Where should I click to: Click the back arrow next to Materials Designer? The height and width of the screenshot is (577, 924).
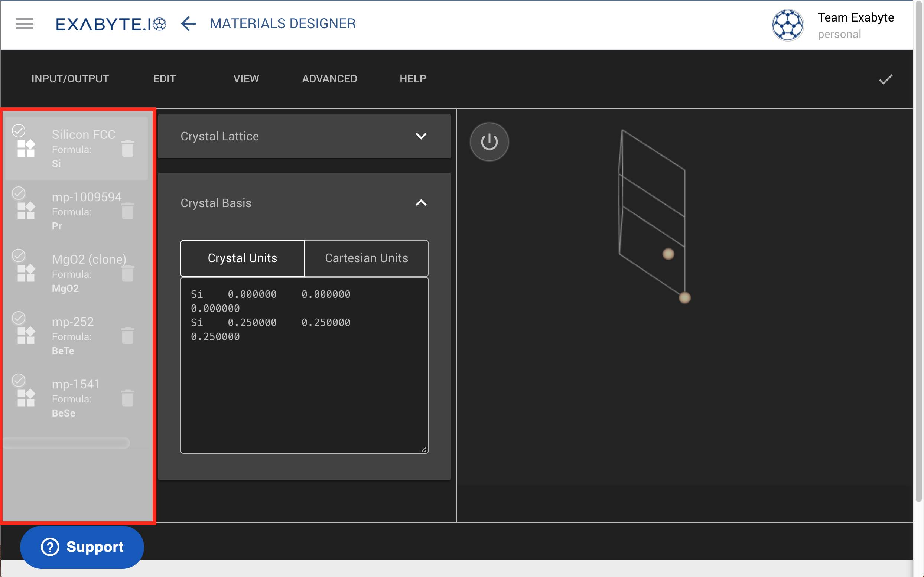pyautogui.click(x=188, y=24)
